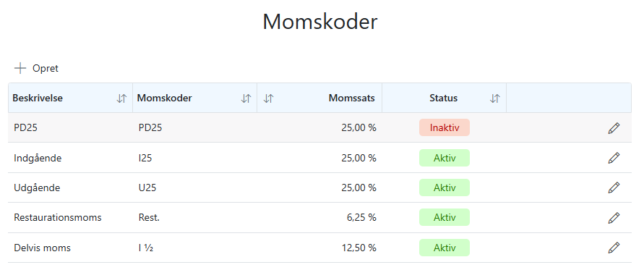Click the plus icon beside Opret
644x278 pixels.
point(20,68)
